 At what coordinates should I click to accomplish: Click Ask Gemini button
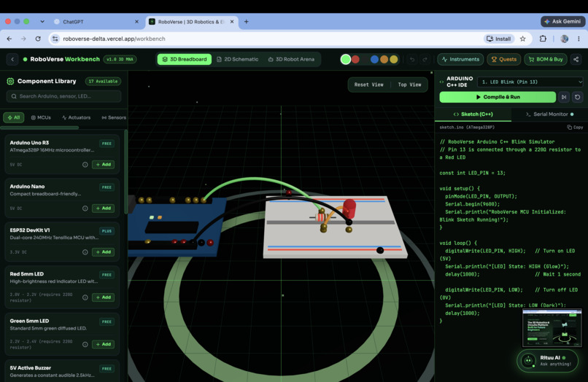[x=562, y=22]
